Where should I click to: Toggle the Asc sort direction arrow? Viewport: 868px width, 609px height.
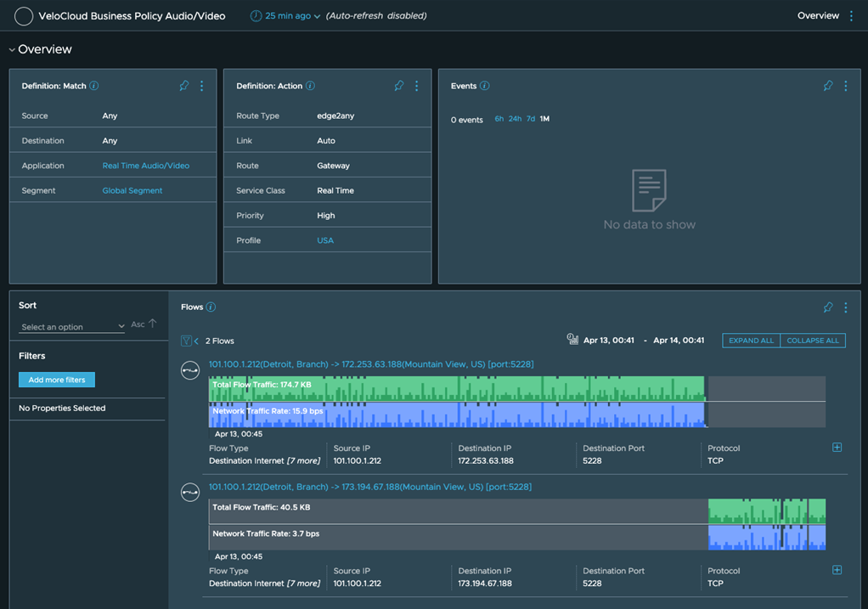point(153,324)
